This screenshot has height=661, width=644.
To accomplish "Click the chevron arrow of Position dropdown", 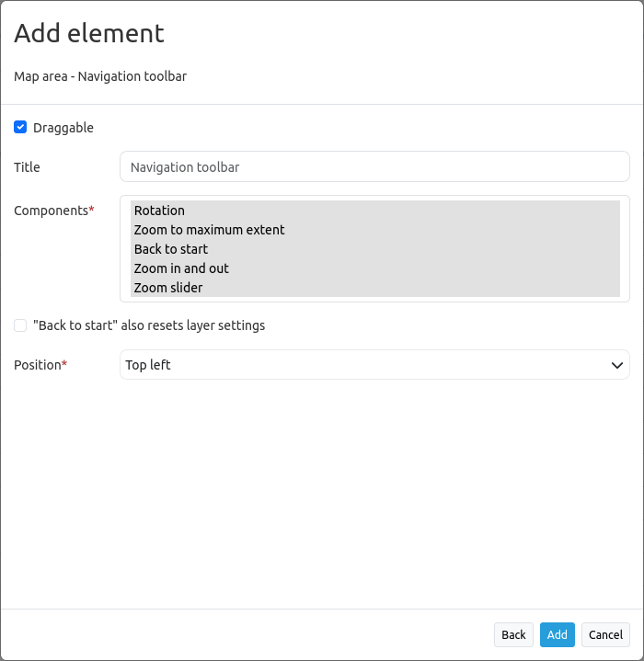I will coord(617,365).
